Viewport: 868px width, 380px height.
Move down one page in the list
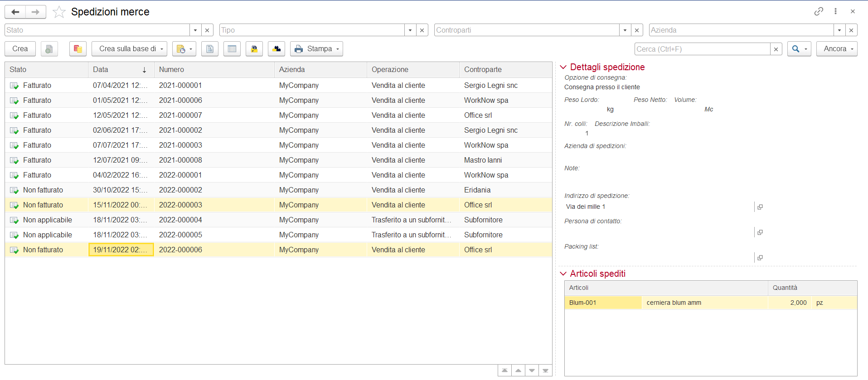point(532,370)
